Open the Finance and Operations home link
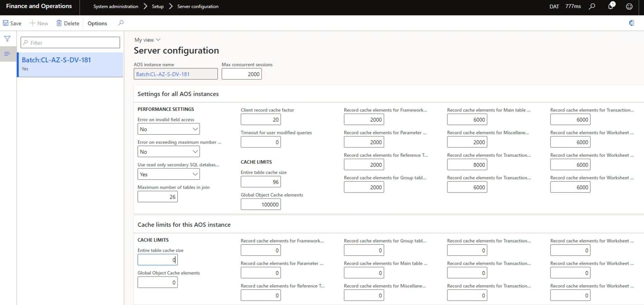Image resolution: width=644 pixels, height=305 pixels. 39,6
